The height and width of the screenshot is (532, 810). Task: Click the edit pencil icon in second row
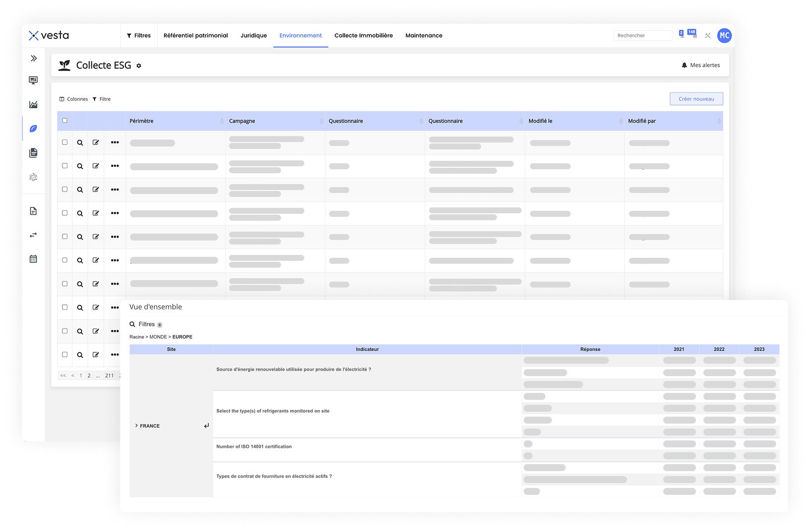pyautogui.click(x=96, y=166)
